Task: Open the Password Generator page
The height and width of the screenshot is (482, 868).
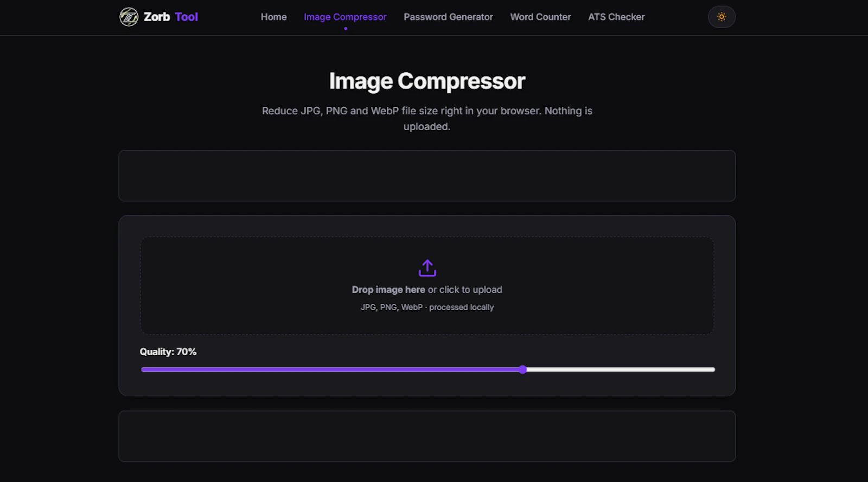Action: (448, 17)
